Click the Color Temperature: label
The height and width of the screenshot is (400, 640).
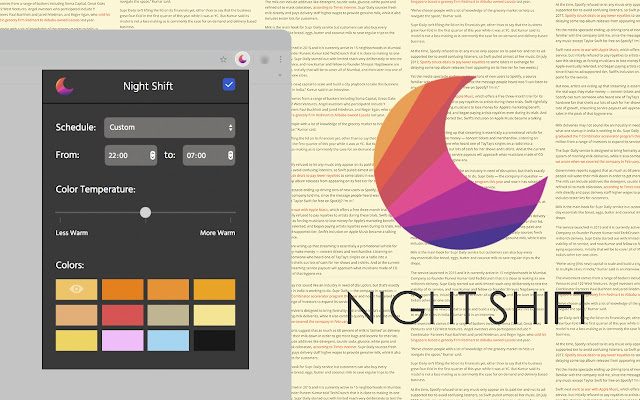pyautogui.click(x=96, y=189)
